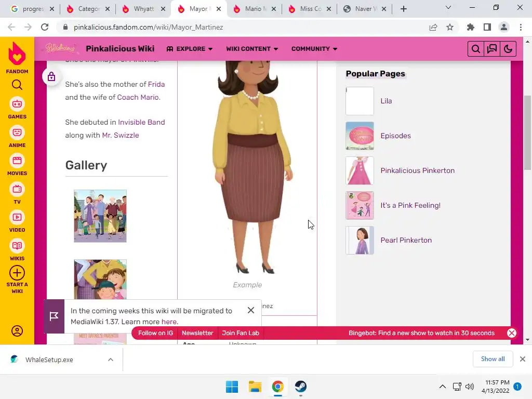532x399 pixels.
Task: Click the Newsletter button
Action: (x=197, y=333)
